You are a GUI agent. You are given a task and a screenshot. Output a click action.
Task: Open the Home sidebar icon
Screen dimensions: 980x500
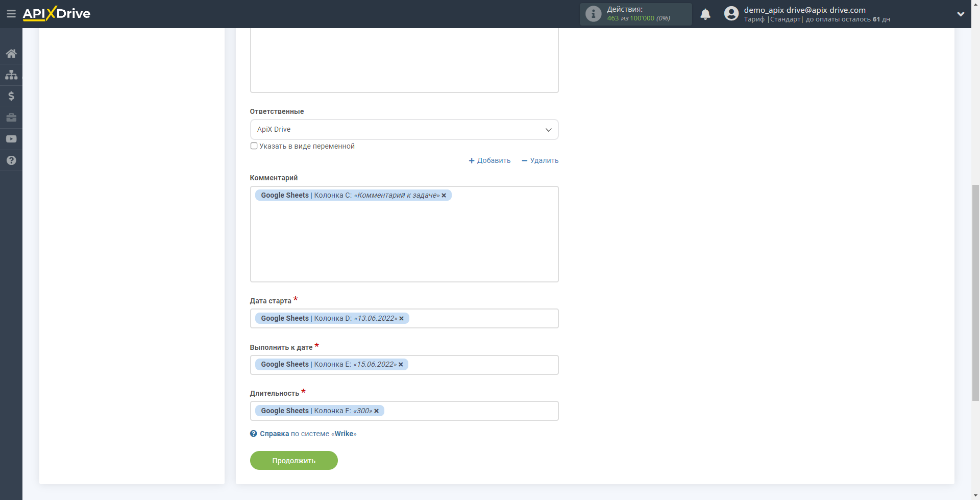pos(11,54)
